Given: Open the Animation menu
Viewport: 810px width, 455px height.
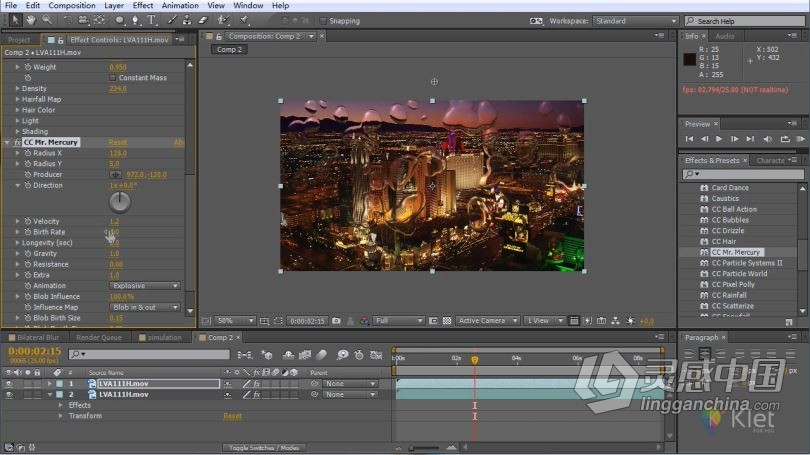Looking at the screenshot, I should pos(180,6).
